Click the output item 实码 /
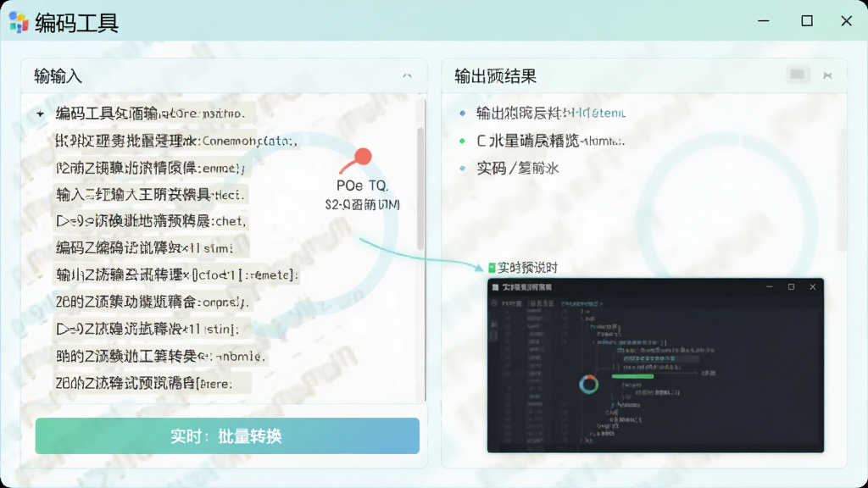Screen dimensions: 868x488 pos(517,169)
